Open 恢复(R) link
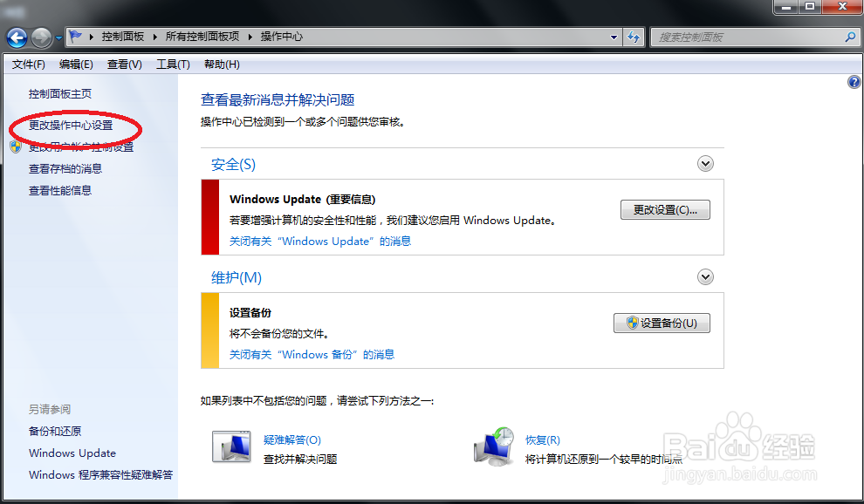 [x=543, y=440]
